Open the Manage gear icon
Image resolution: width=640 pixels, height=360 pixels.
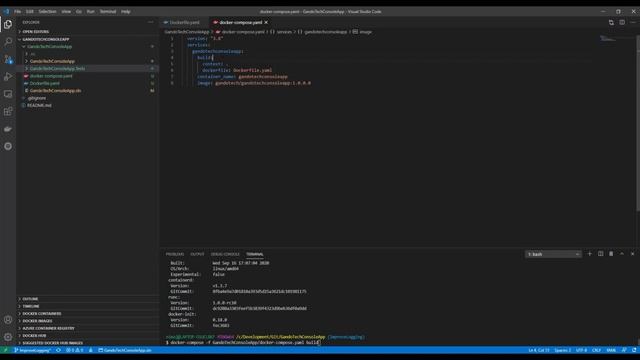(x=8, y=337)
